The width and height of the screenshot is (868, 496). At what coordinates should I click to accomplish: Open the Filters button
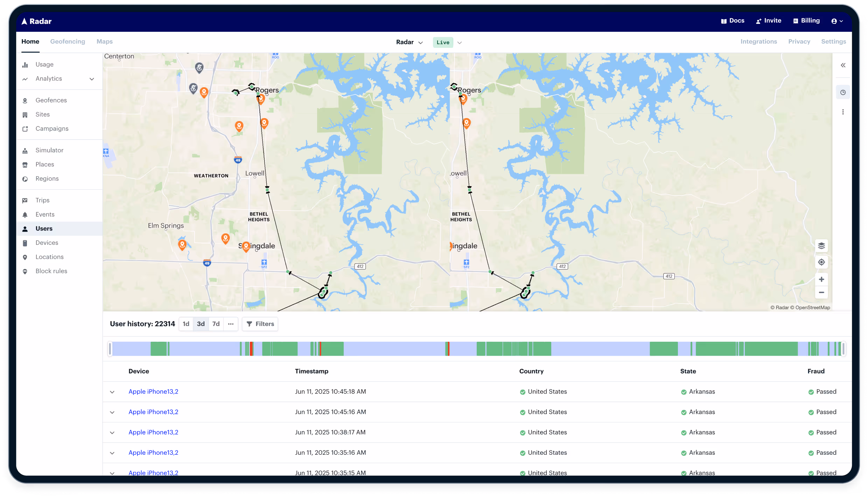(x=260, y=324)
